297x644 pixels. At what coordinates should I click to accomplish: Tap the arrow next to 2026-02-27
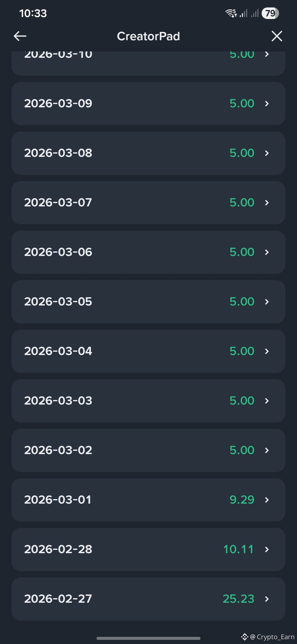pyautogui.click(x=266, y=599)
